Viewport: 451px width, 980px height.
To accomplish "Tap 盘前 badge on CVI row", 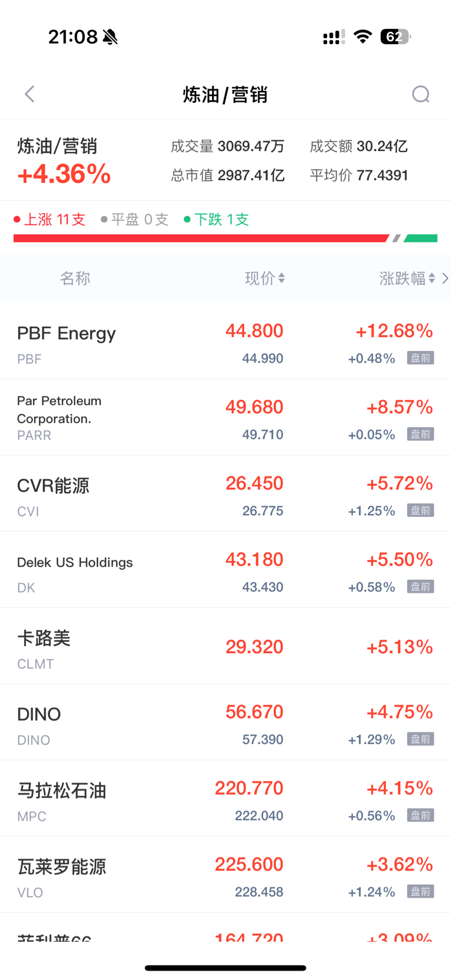I will point(420,511).
